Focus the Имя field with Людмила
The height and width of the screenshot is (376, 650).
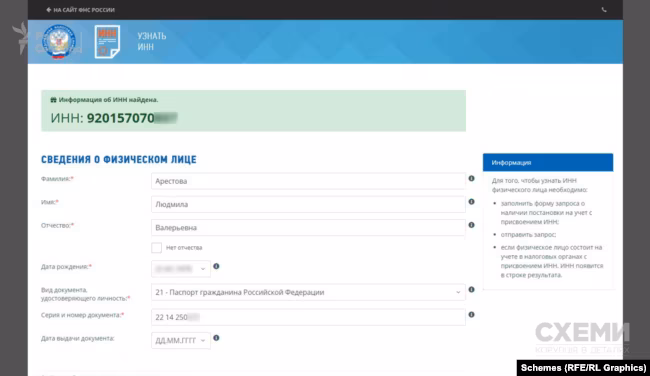click(308, 204)
